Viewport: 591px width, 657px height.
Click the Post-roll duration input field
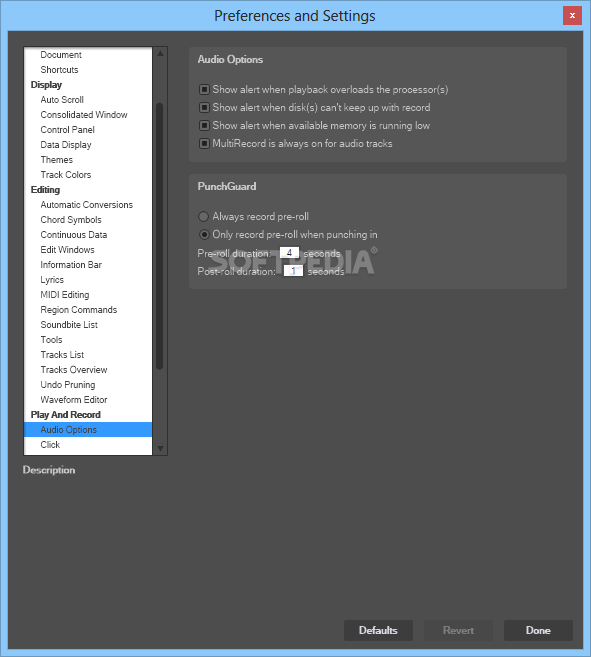point(293,271)
